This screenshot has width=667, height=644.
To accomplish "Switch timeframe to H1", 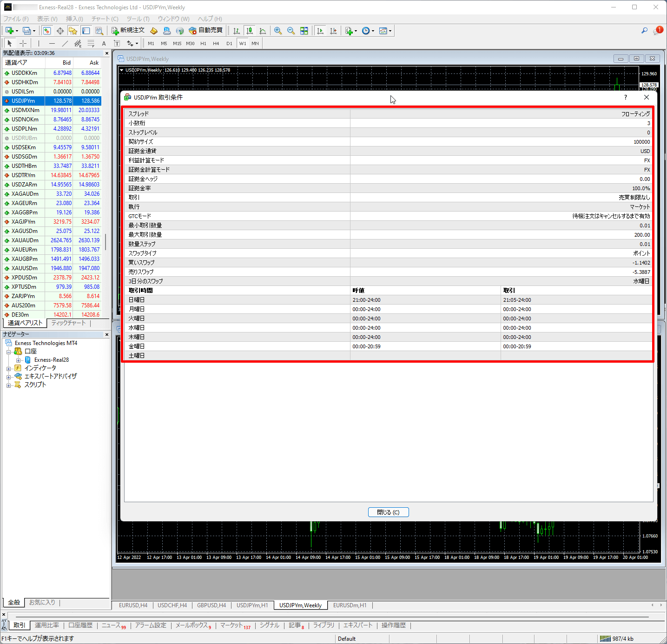I will click(203, 43).
